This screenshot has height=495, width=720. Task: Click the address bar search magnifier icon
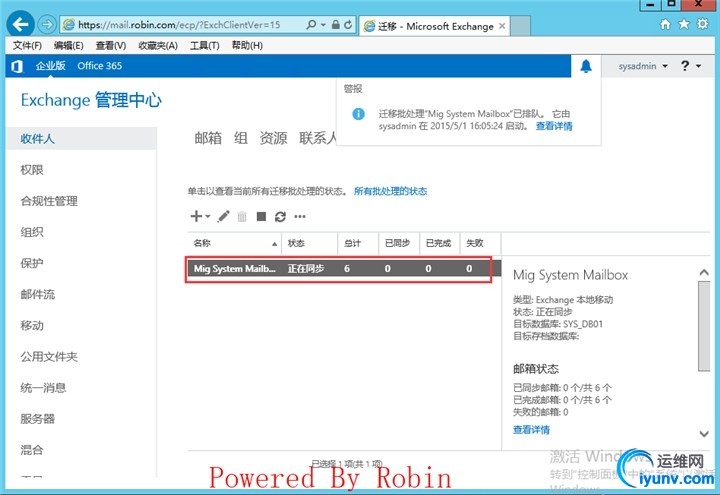tap(311, 24)
